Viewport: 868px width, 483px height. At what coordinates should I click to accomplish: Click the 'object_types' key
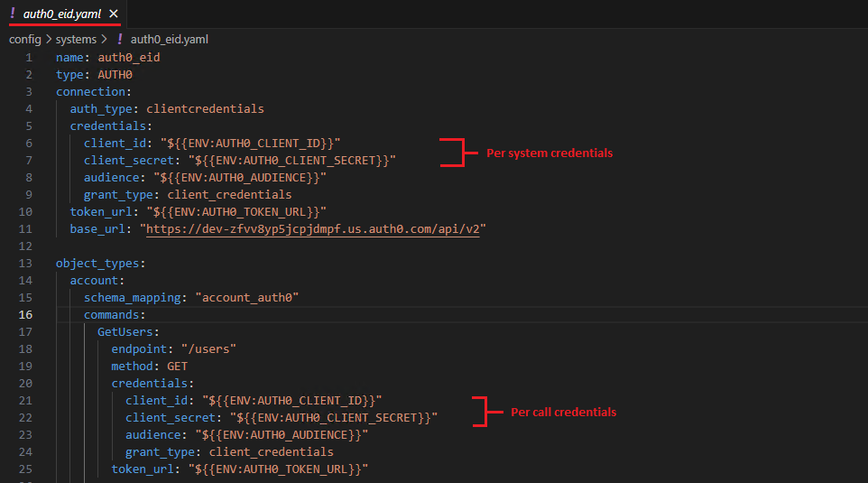pos(97,264)
